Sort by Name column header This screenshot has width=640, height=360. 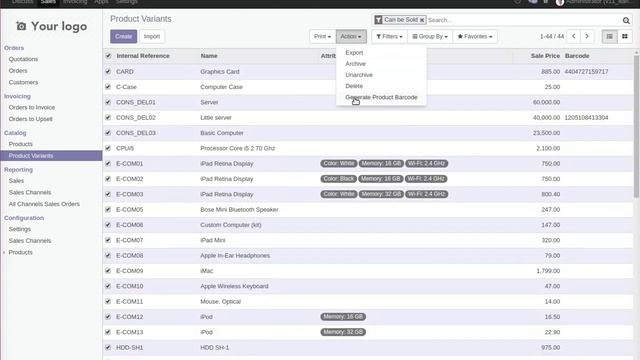tap(209, 56)
